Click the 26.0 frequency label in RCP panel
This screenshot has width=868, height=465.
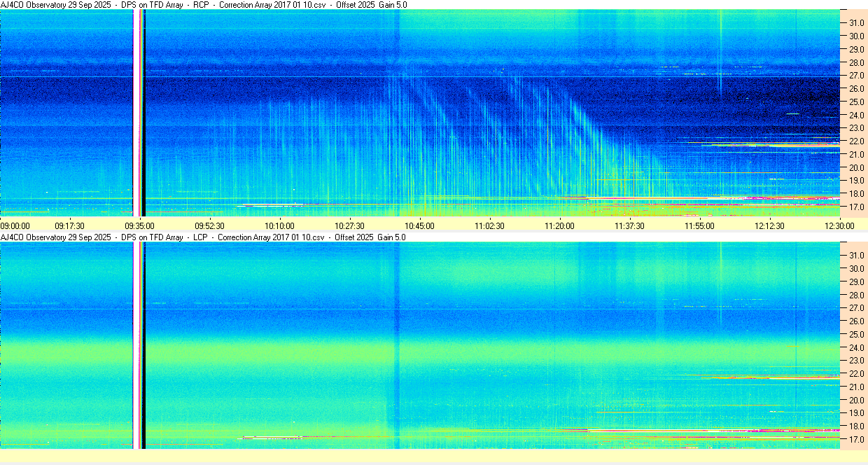click(x=856, y=89)
